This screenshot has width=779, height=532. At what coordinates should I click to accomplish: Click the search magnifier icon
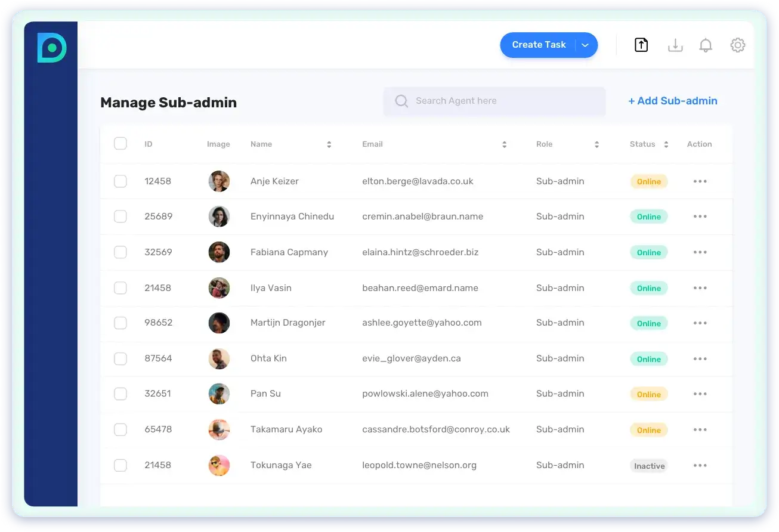[401, 101]
